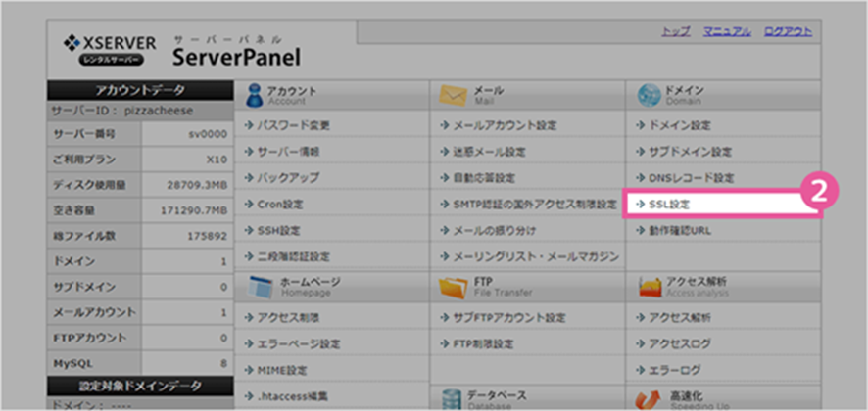The height and width of the screenshot is (411, 868).
Task: Click the Speeding Up section icon
Action: point(650,399)
